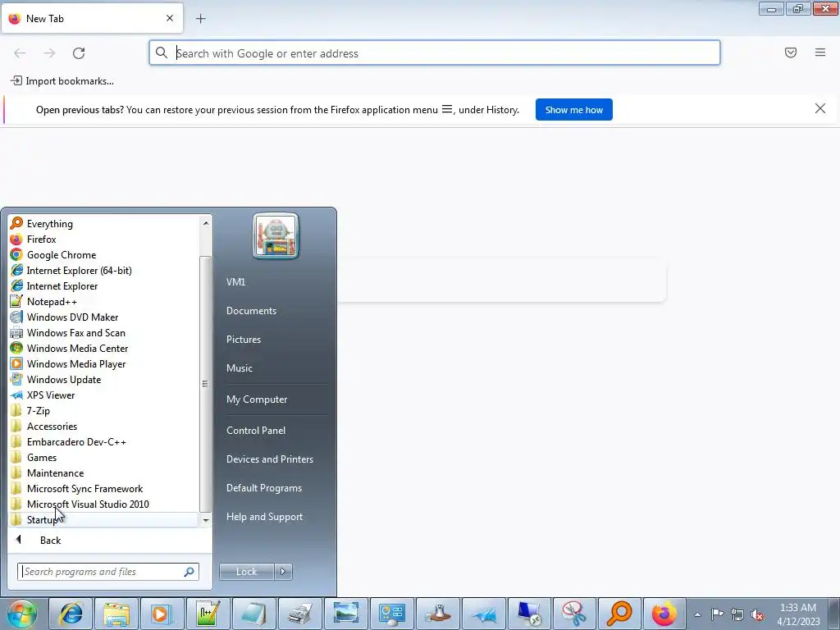
Task: Open the Snipping Tool scissors icon on taskbar
Action: (575, 614)
